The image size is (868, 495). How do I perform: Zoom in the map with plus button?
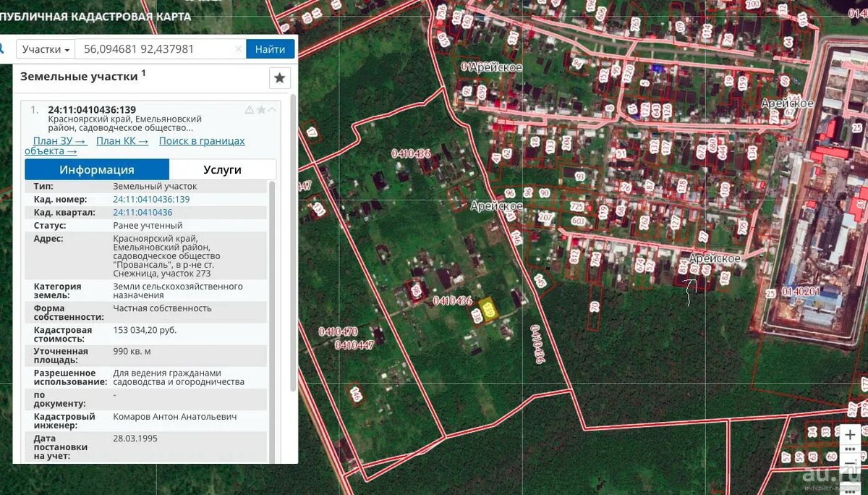[x=851, y=435]
